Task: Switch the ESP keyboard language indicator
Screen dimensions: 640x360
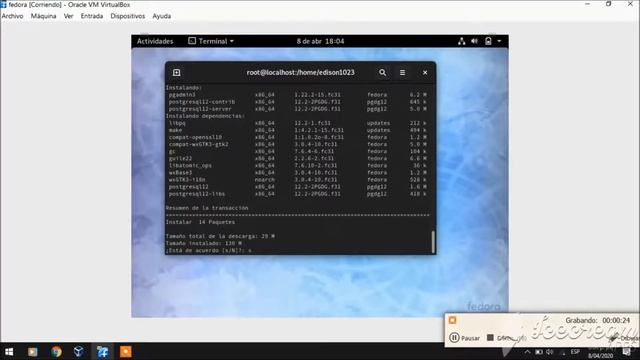Action: [x=575, y=352]
